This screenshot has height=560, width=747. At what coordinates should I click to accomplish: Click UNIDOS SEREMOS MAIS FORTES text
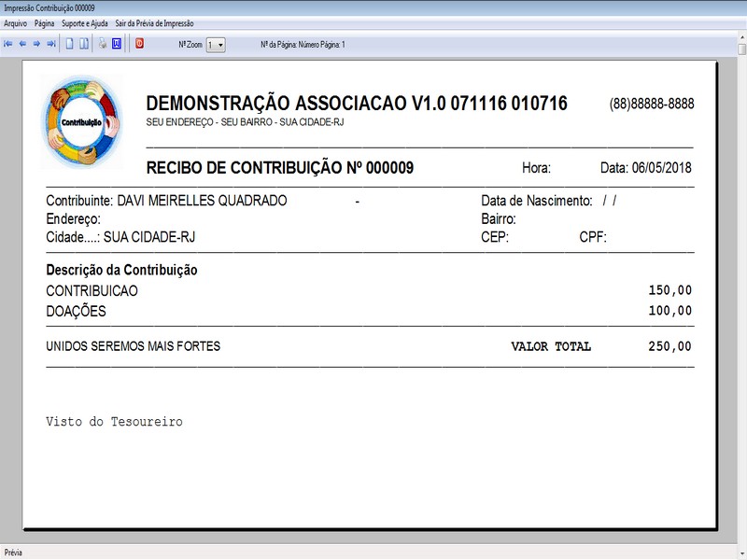coord(134,346)
